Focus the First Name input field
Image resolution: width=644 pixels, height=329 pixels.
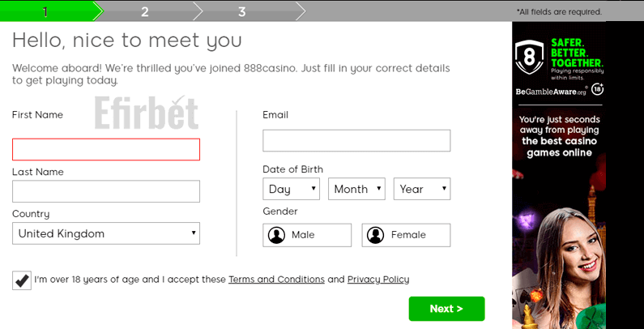(106, 149)
